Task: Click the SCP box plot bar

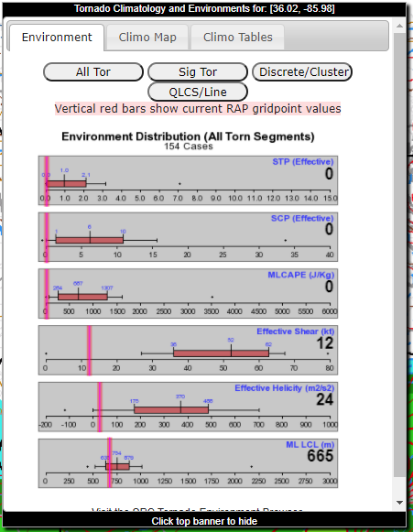Action: point(90,240)
